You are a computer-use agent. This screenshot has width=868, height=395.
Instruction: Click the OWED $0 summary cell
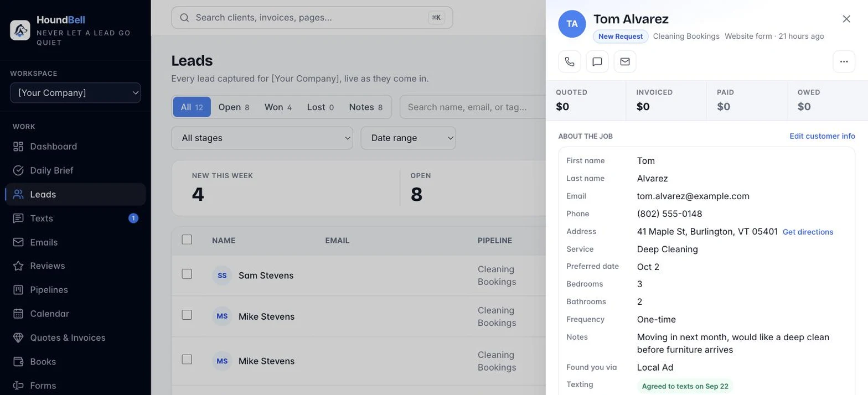click(x=828, y=101)
